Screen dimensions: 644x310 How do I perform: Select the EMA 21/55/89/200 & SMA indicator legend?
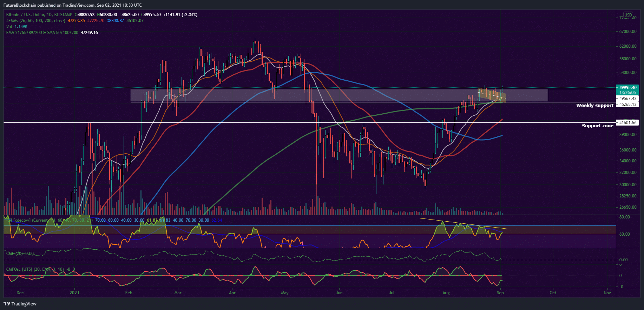(x=42, y=33)
